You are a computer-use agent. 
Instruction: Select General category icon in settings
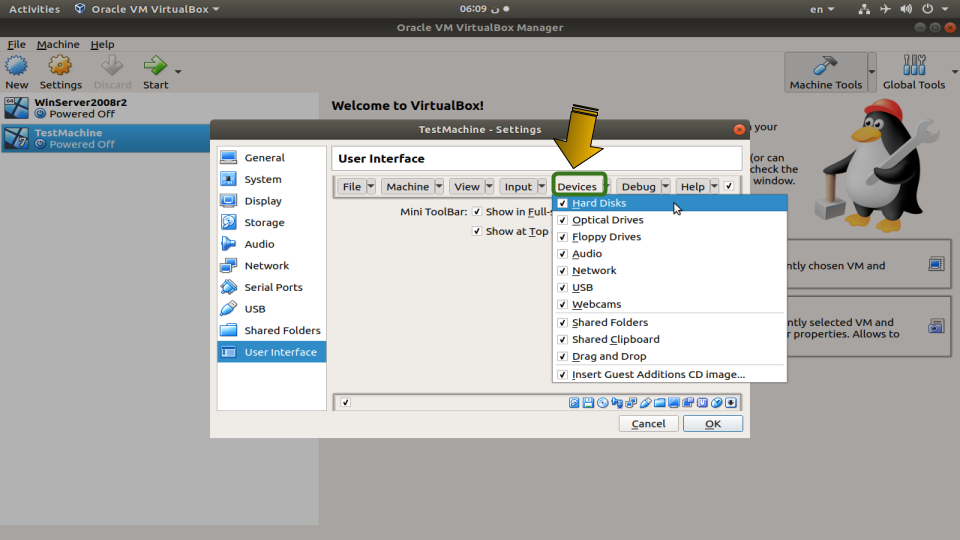point(228,157)
